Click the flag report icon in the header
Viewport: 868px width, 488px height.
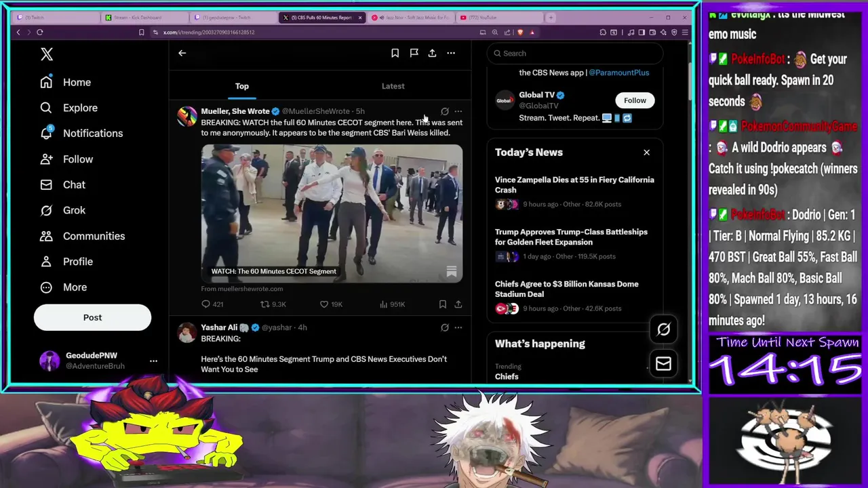coord(414,53)
